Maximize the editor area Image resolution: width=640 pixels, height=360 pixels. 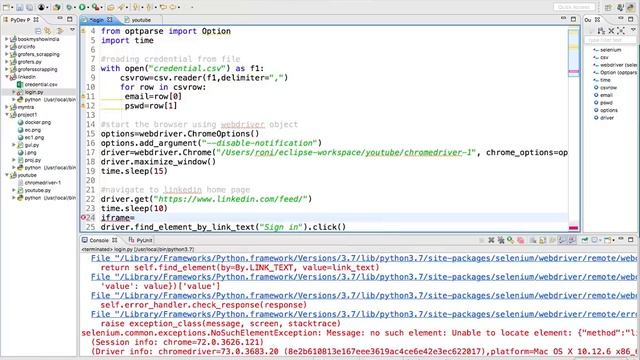click(x=573, y=19)
